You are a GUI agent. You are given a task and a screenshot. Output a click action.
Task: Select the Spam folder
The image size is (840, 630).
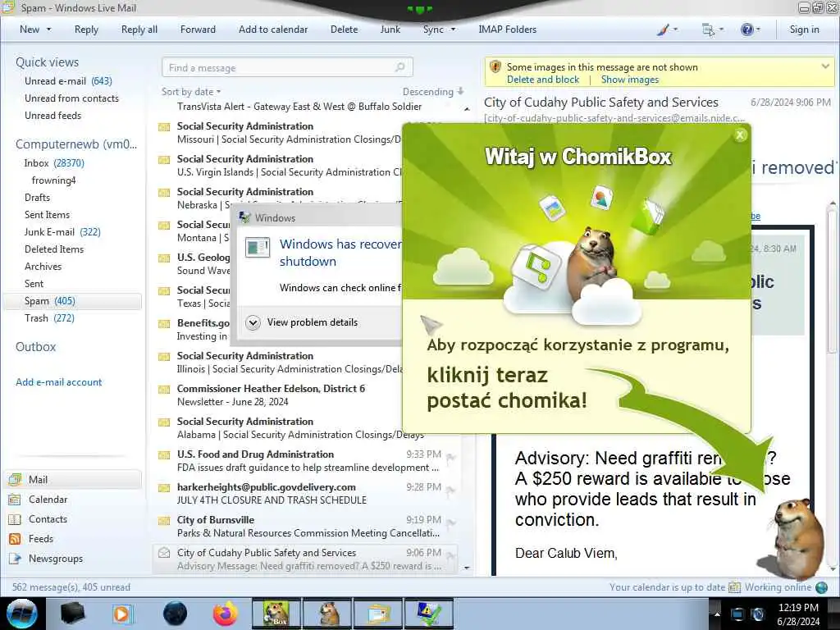(x=72, y=301)
